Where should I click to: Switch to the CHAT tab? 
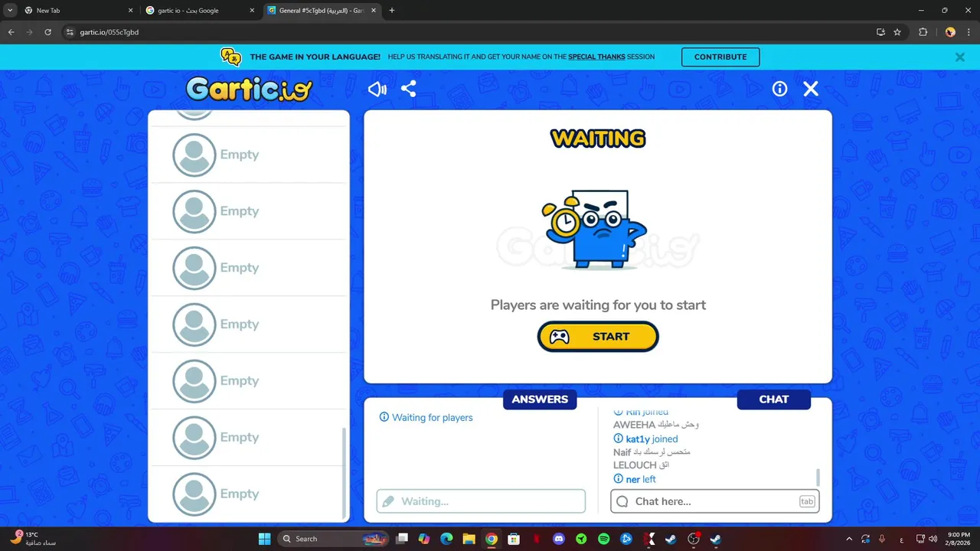click(774, 399)
